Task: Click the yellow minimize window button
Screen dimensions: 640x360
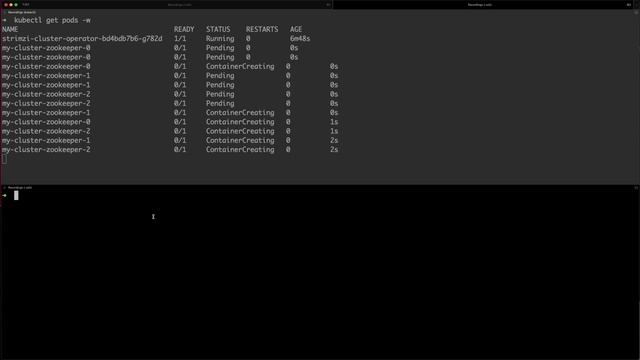Action: (x=11, y=4)
